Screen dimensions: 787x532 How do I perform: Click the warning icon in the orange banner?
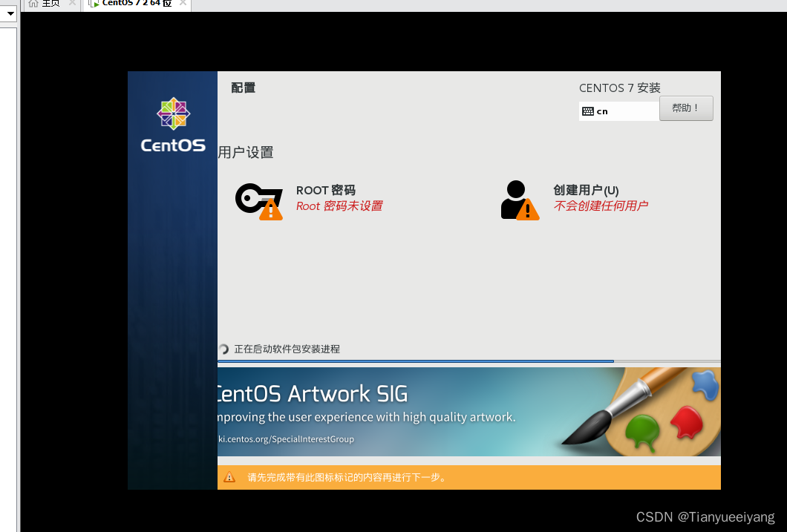[x=229, y=477]
